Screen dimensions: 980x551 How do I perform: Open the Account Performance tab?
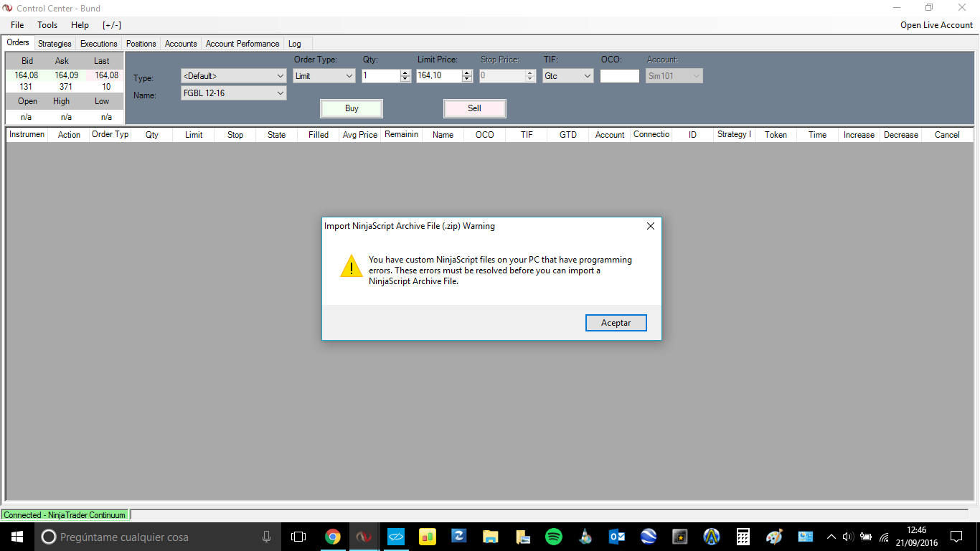pos(242,44)
